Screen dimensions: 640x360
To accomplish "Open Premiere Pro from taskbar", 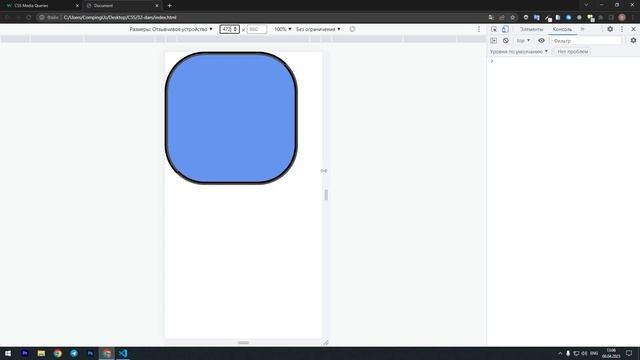I will coord(24,353).
